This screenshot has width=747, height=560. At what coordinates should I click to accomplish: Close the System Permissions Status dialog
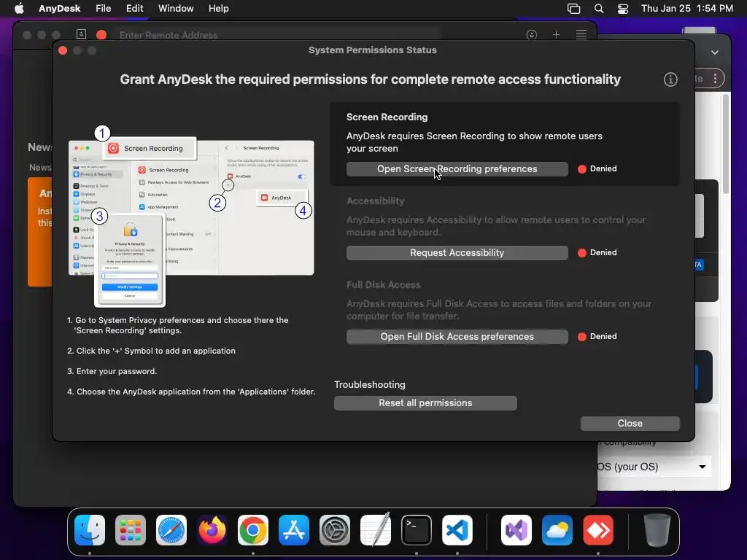click(630, 424)
